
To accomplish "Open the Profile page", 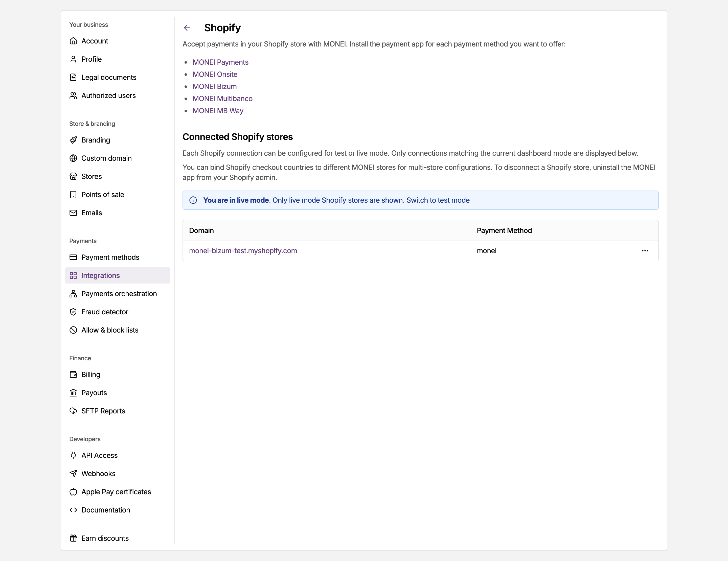I will [118, 59].
